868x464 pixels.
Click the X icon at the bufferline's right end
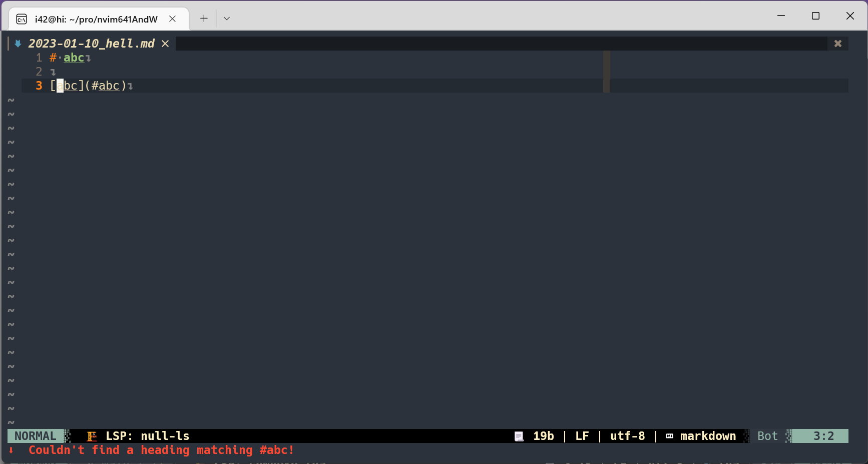(837, 43)
